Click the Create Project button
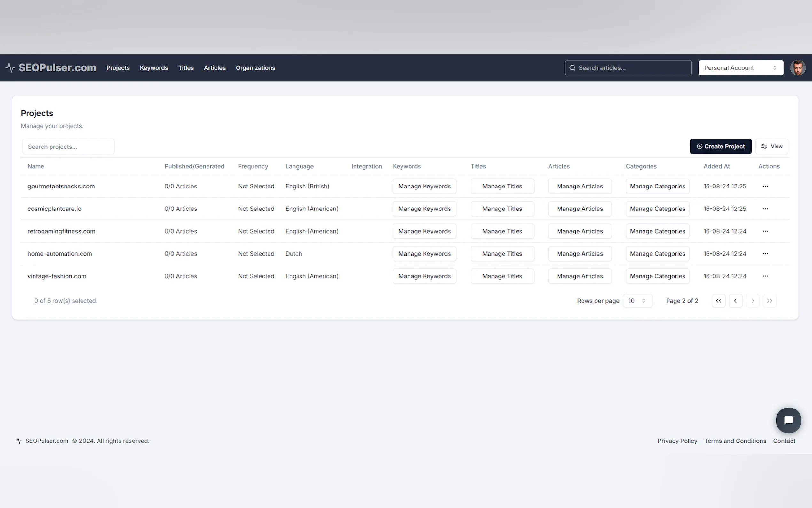 720,146
